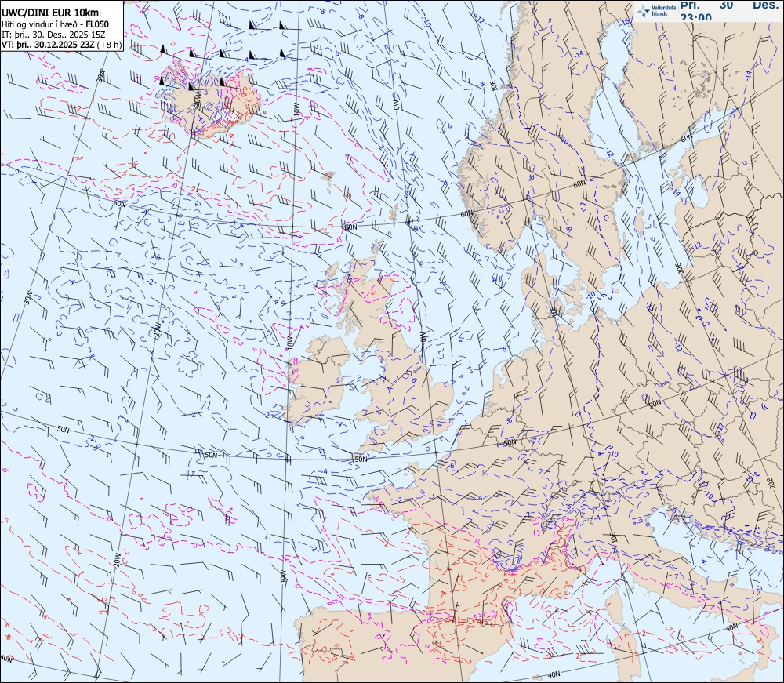Viewport: 784px width, 683px height.
Task: Click the '20W' meridian label over Iceland
Action: 197,99
